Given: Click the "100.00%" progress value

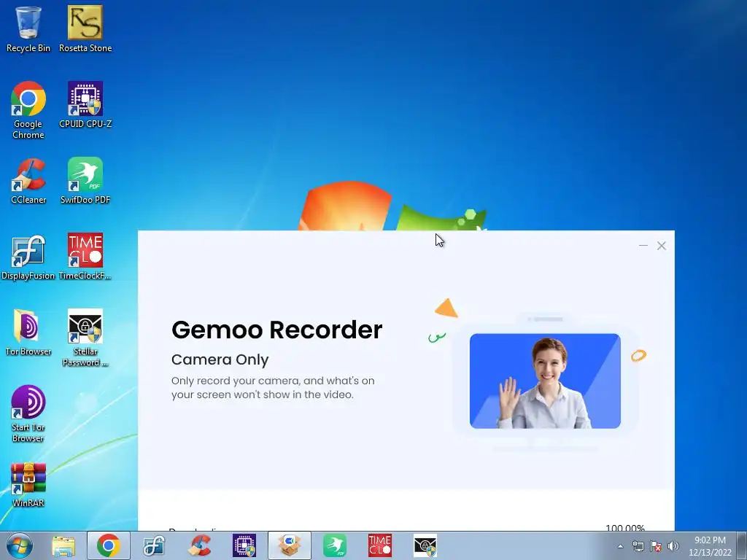Looking at the screenshot, I should click(x=625, y=527).
